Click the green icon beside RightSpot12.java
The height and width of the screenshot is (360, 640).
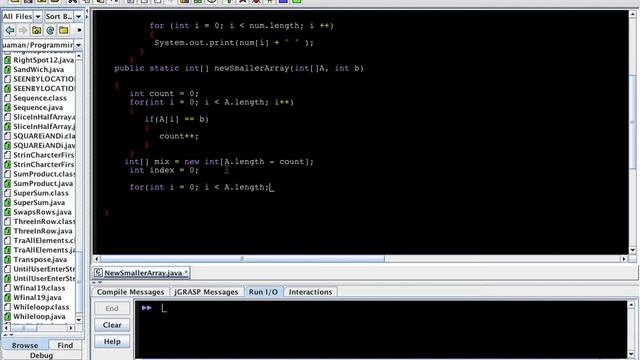(7, 60)
